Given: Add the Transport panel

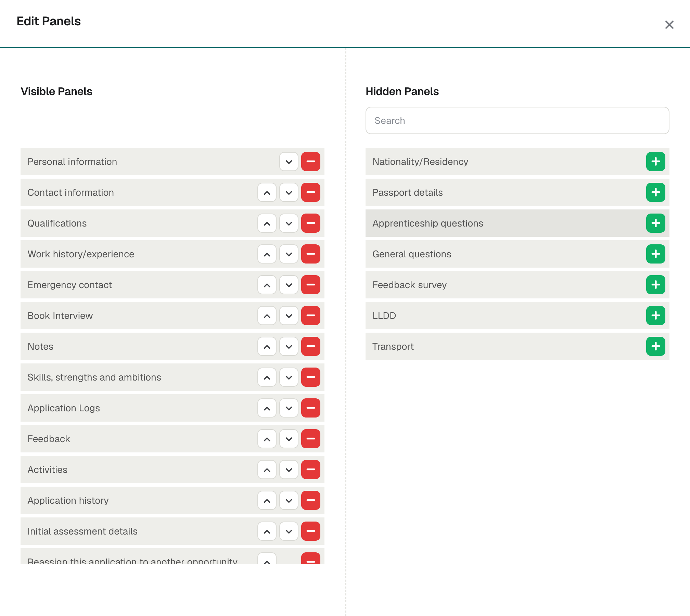Looking at the screenshot, I should click(x=656, y=346).
